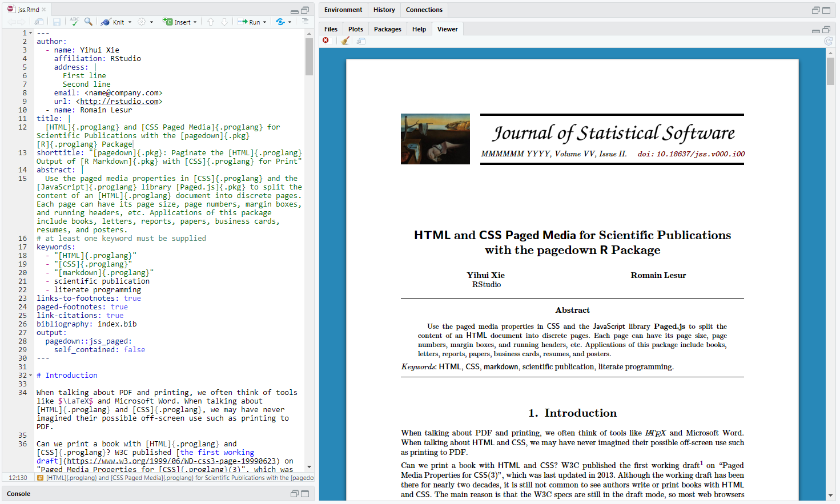This screenshot has height=504, width=840.
Task: Collapse the Introduction section at line 32
Action: (x=31, y=376)
